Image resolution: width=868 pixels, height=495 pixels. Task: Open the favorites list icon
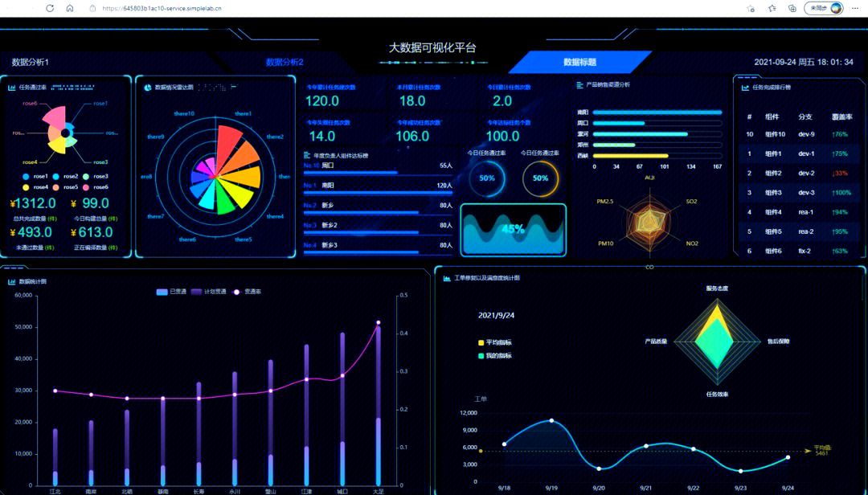pyautogui.click(x=772, y=8)
